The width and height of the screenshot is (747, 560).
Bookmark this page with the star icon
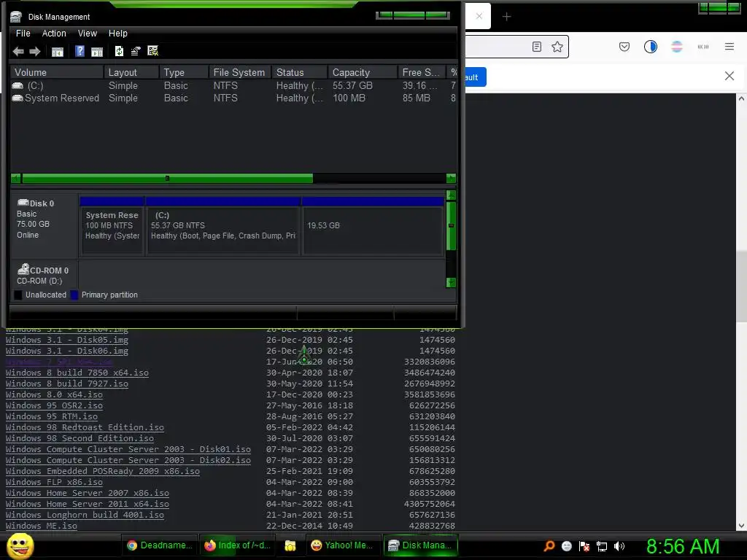tap(557, 47)
